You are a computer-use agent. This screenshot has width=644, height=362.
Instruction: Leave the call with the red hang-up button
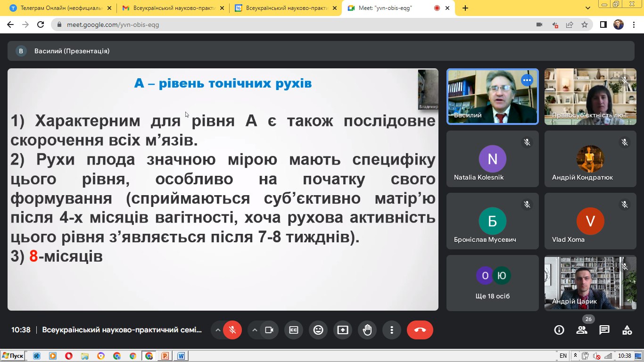(x=420, y=330)
